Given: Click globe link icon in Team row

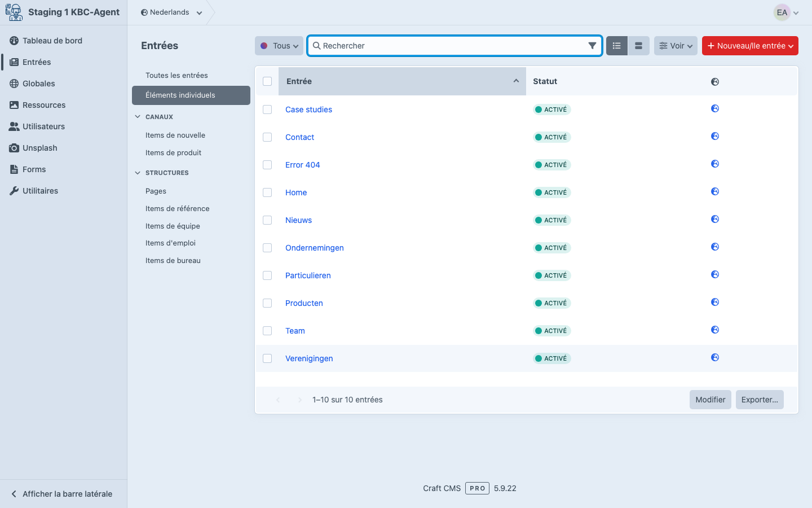Looking at the screenshot, I should [715, 330].
